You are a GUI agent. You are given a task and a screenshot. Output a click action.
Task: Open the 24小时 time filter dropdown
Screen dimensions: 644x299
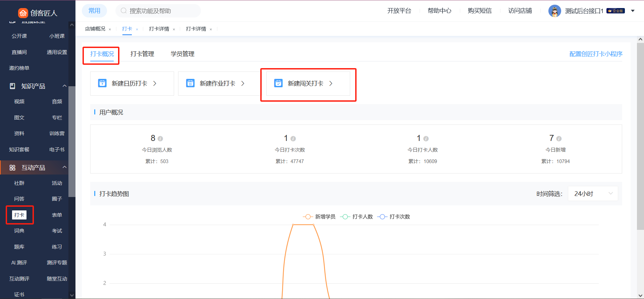[x=593, y=194]
